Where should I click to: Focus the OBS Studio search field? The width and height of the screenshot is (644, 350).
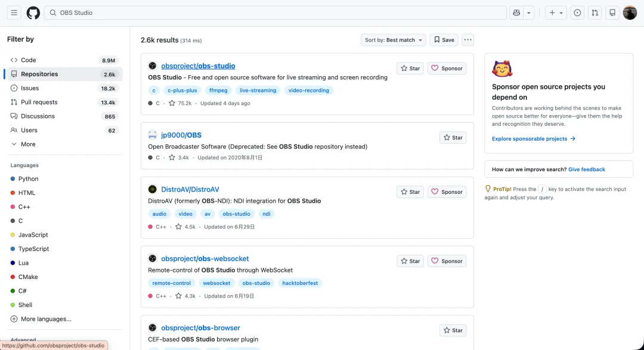tap(275, 13)
